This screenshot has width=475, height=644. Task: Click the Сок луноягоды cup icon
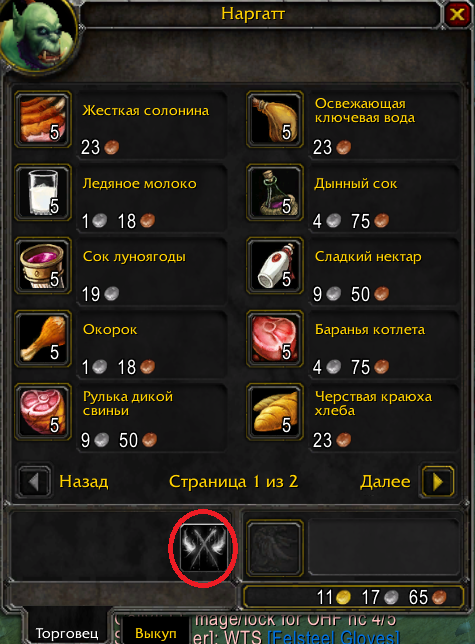click(x=43, y=265)
